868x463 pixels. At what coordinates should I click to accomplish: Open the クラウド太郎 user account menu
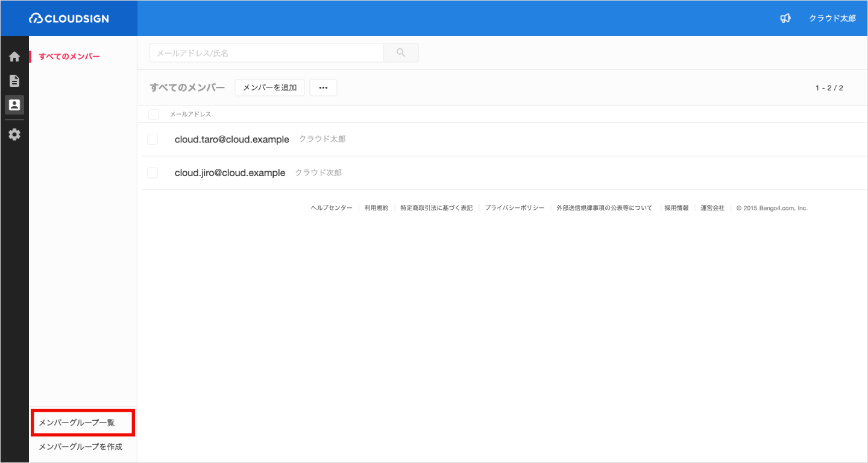[x=832, y=18]
